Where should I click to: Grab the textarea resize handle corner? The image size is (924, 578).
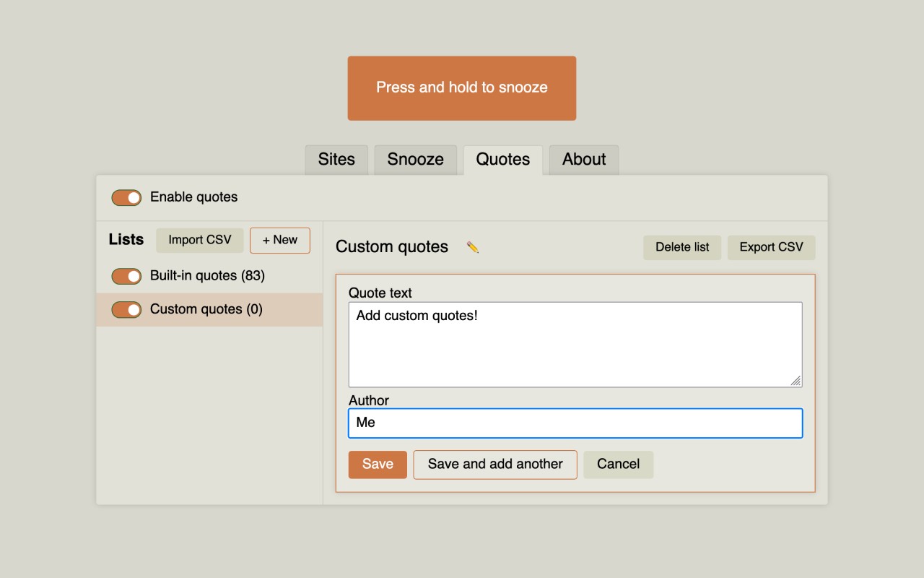click(796, 381)
